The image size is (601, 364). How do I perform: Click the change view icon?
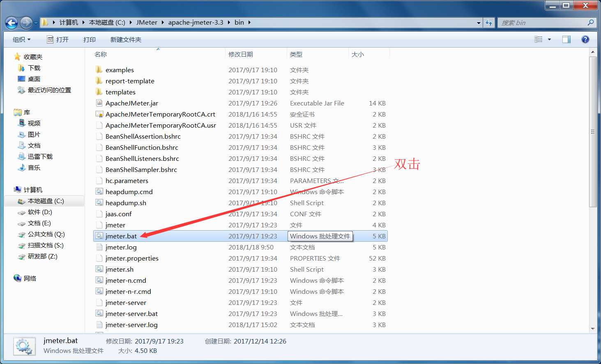(538, 39)
